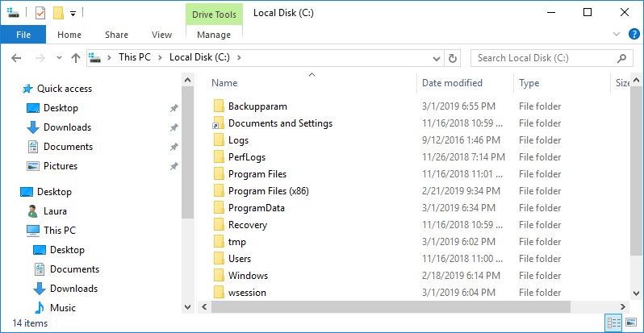Click Local Disk (C:) breadcrumb in address bar
Image resolution: width=644 pixels, height=333 pixels.
coord(199,57)
